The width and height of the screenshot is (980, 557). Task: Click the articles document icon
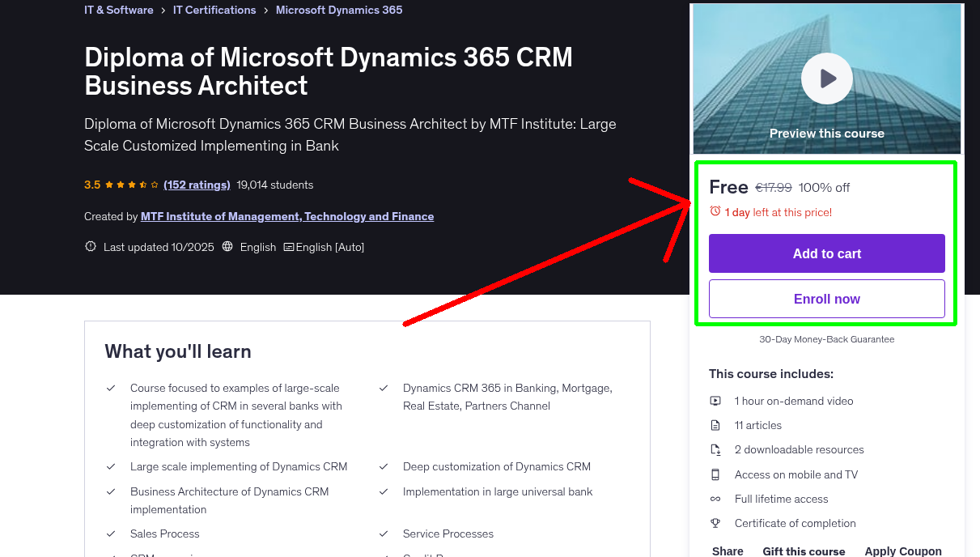coord(715,425)
